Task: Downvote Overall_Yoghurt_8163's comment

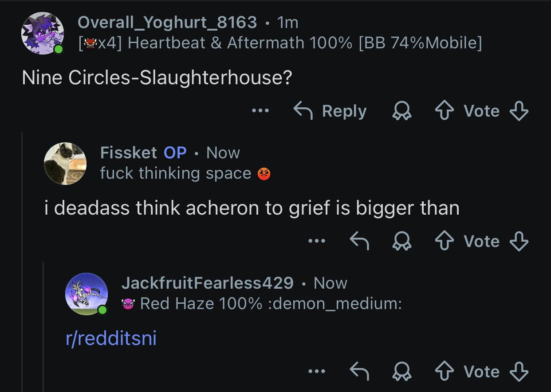Action: (x=519, y=111)
